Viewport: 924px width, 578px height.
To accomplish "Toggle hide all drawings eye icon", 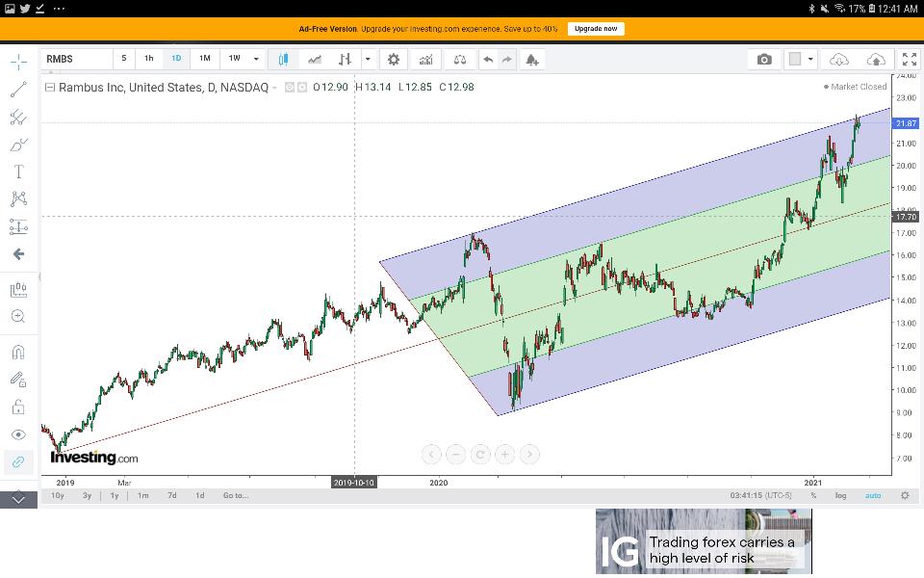I will point(18,434).
